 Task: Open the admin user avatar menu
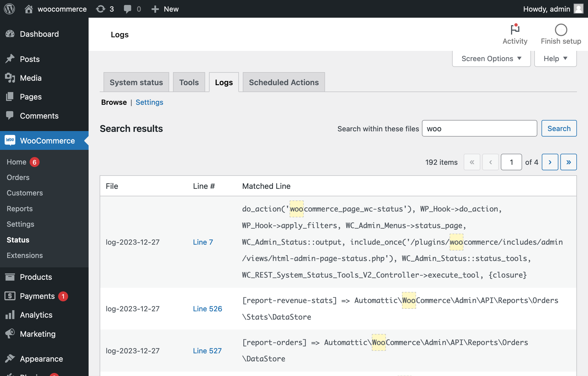(577, 9)
